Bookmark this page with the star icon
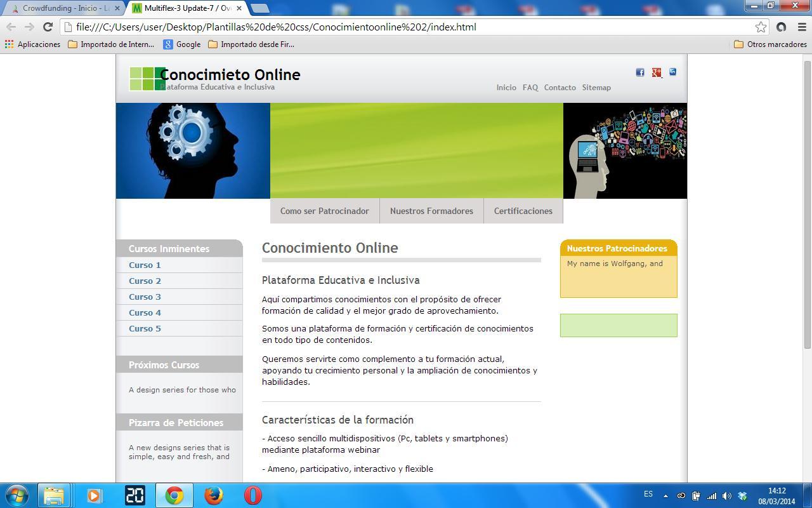The image size is (812, 508). point(761,27)
